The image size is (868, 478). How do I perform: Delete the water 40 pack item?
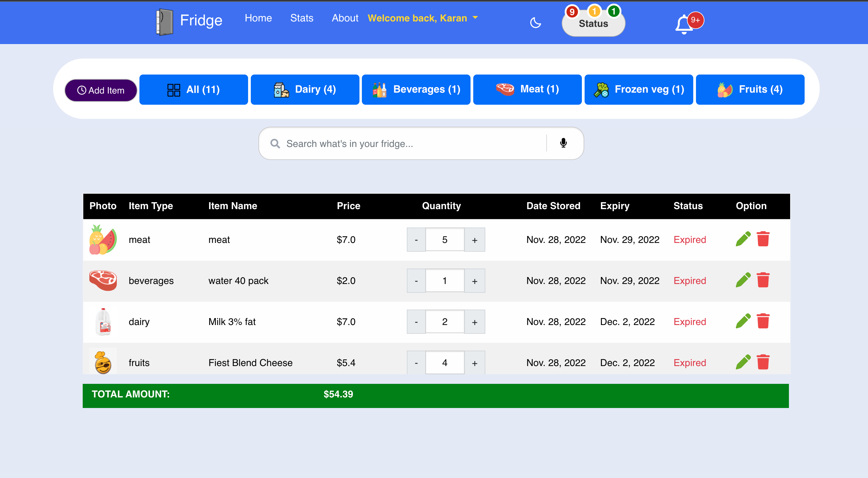tap(763, 280)
